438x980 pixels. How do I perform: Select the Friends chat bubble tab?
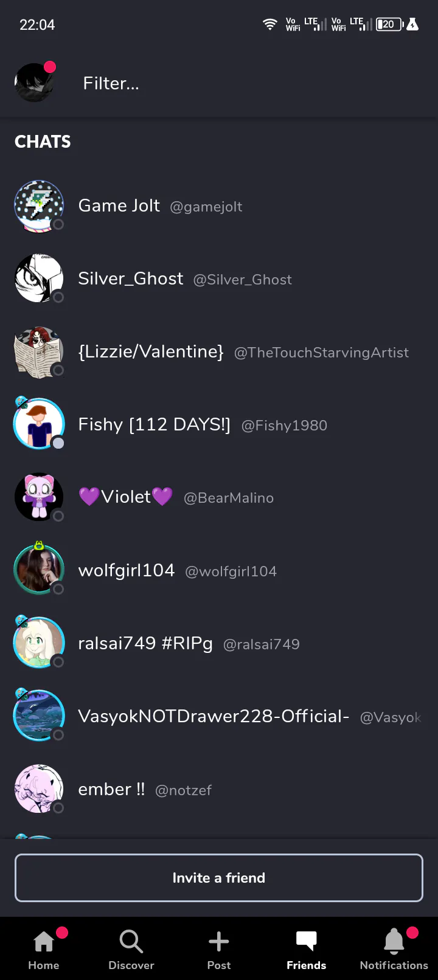(307, 948)
